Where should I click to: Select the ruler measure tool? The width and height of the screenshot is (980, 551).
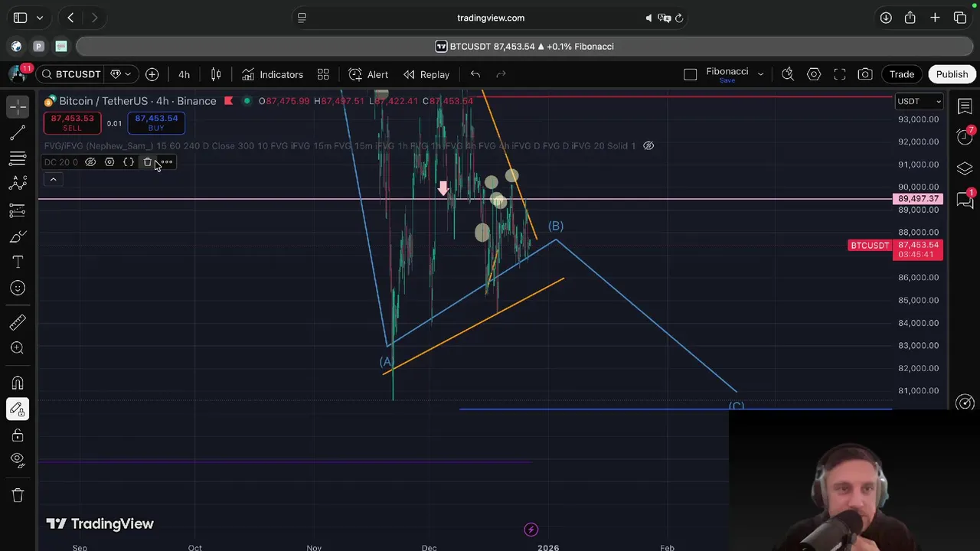[18, 322]
